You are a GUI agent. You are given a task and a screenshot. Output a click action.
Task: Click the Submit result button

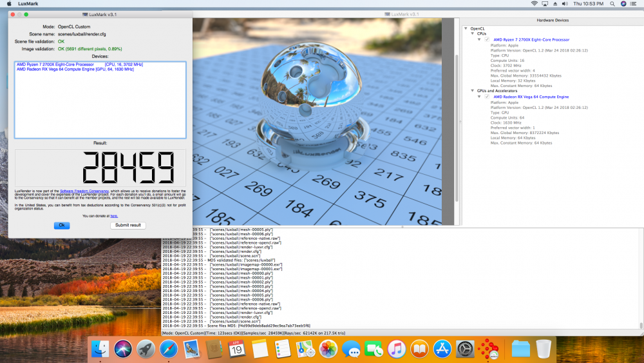128,225
